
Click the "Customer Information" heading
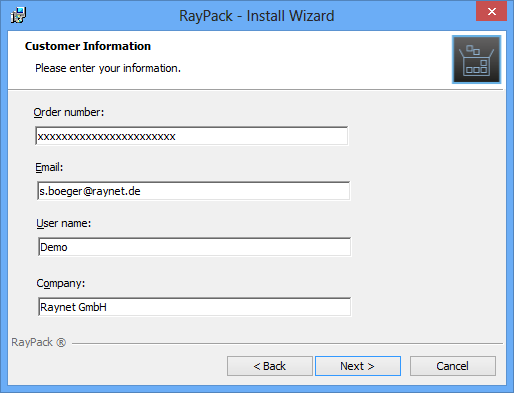click(88, 46)
